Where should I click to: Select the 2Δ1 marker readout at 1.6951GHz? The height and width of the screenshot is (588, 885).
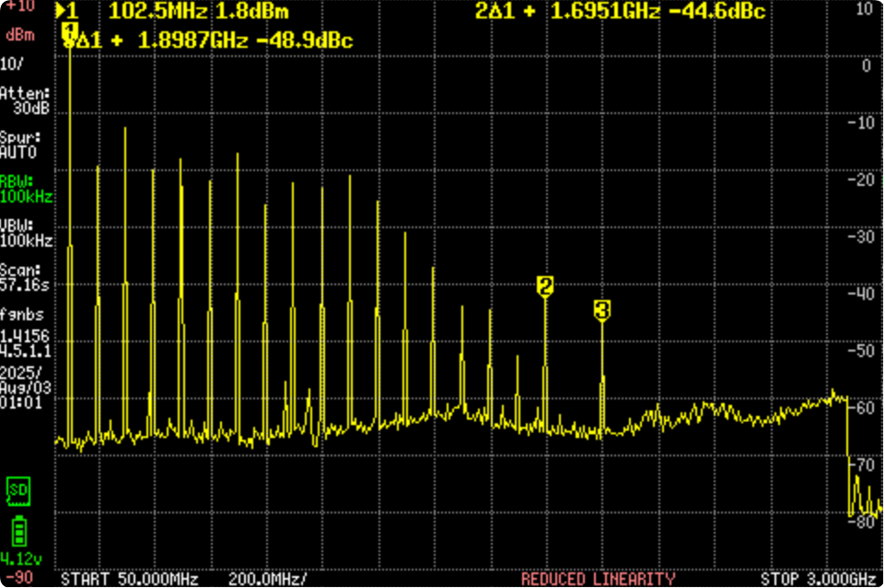click(621, 12)
